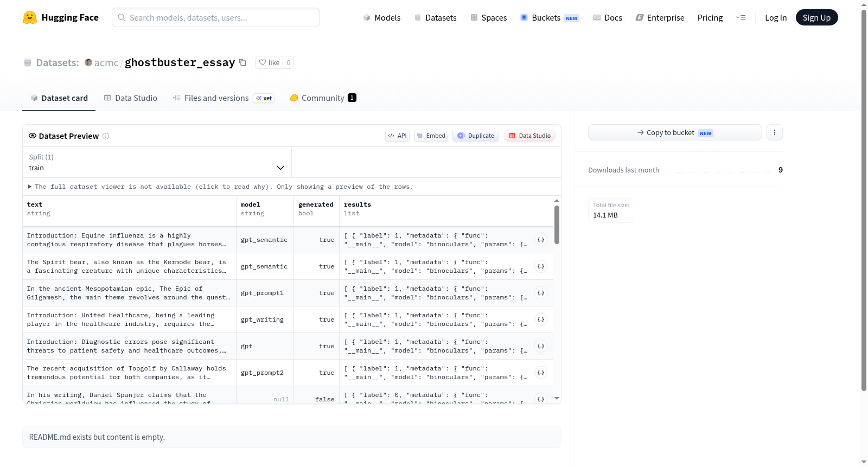Copy dataset name with the copy icon
868x467 pixels.
242,62
